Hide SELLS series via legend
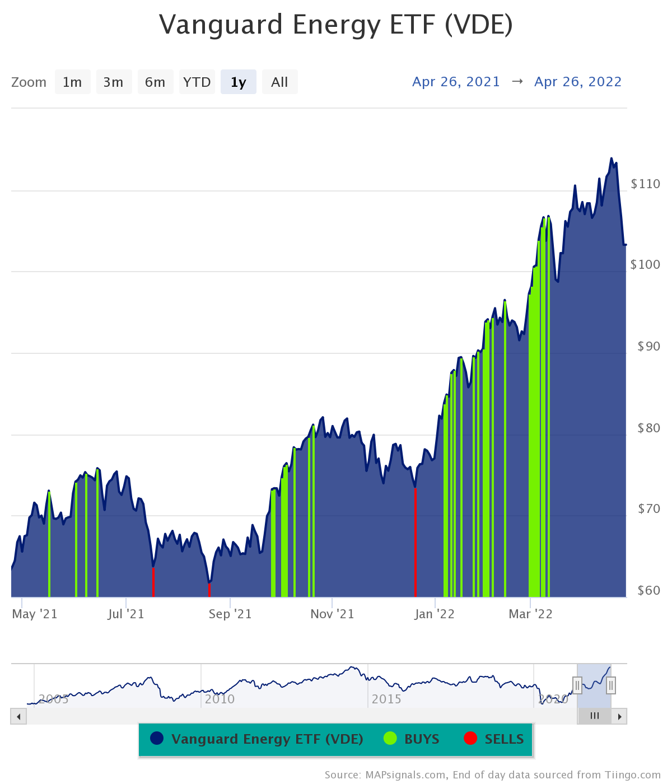 coord(504,739)
